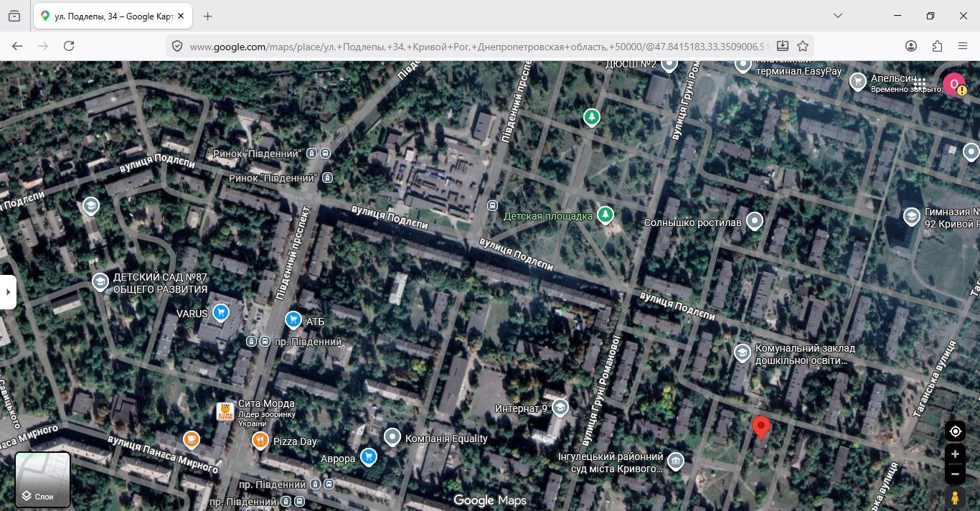Select the АТБ store cart icon
The height and width of the screenshot is (511, 980).
(x=293, y=320)
